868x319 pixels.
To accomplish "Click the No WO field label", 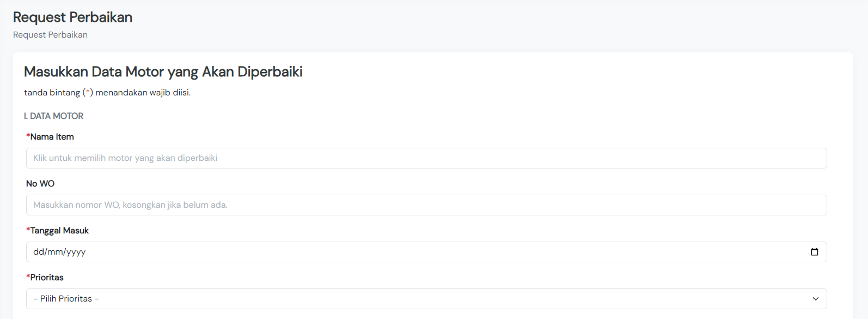I will pyautogui.click(x=40, y=184).
